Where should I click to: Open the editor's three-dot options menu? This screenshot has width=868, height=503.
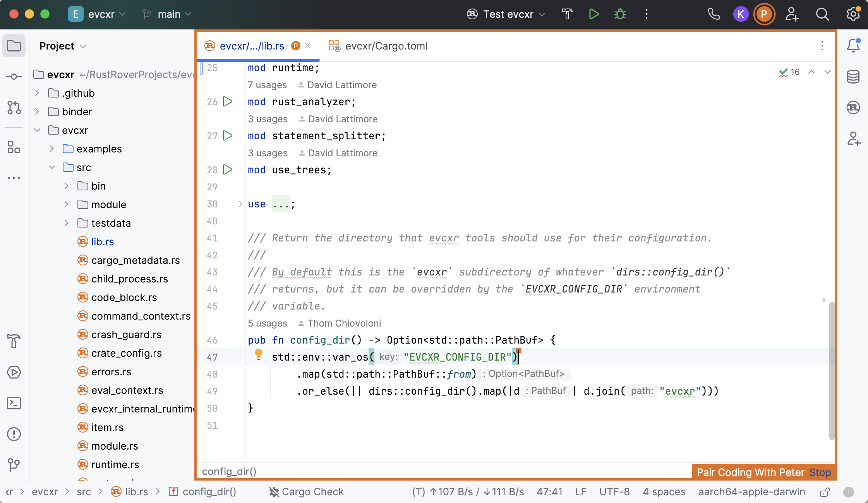[822, 46]
